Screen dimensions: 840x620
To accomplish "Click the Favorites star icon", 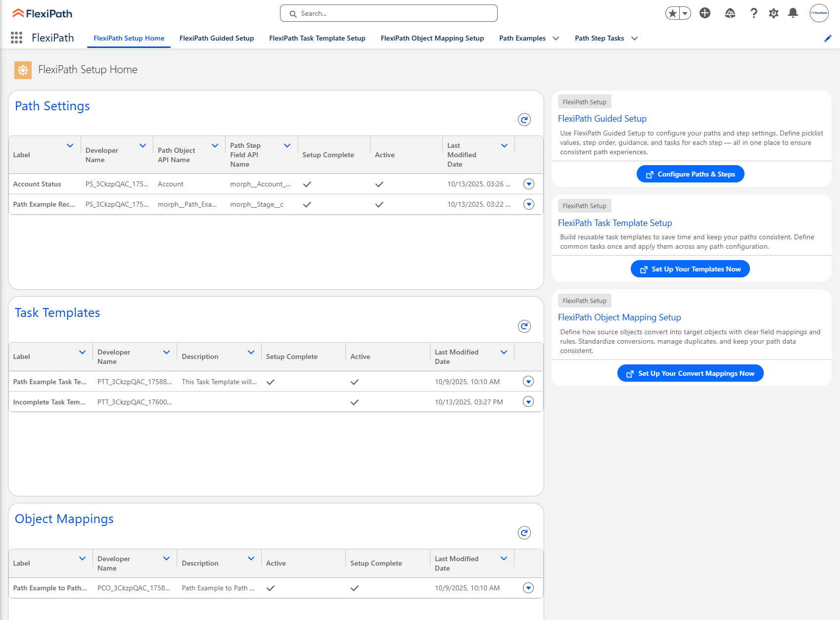I will (672, 13).
